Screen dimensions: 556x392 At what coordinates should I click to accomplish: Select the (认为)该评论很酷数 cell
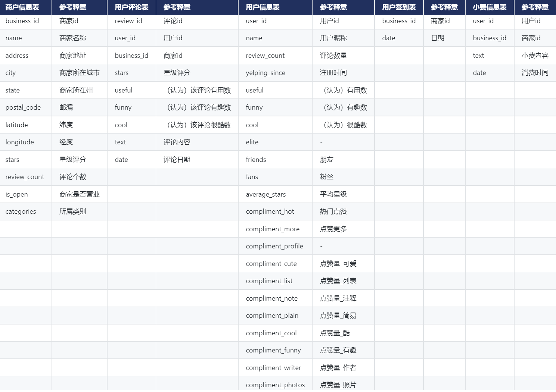coord(197,125)
